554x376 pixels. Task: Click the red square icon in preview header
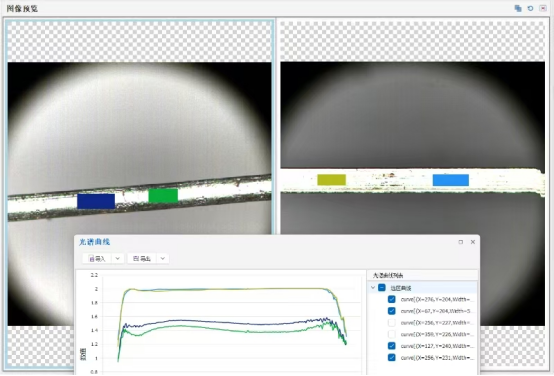(543, 8)
